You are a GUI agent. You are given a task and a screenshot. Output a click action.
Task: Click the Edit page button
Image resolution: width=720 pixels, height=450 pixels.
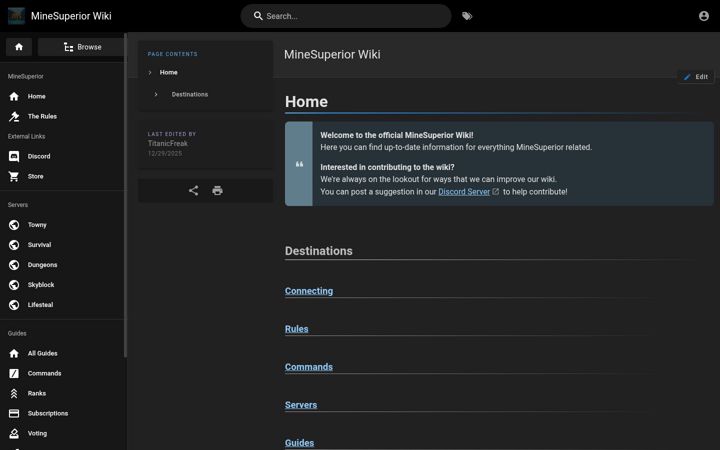(696, 77)
